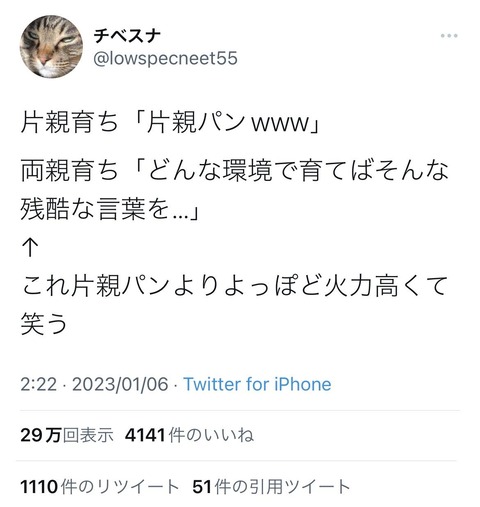Select the up arrow ↑ character
The image size is (480, 507).
[x=30, y=248]
